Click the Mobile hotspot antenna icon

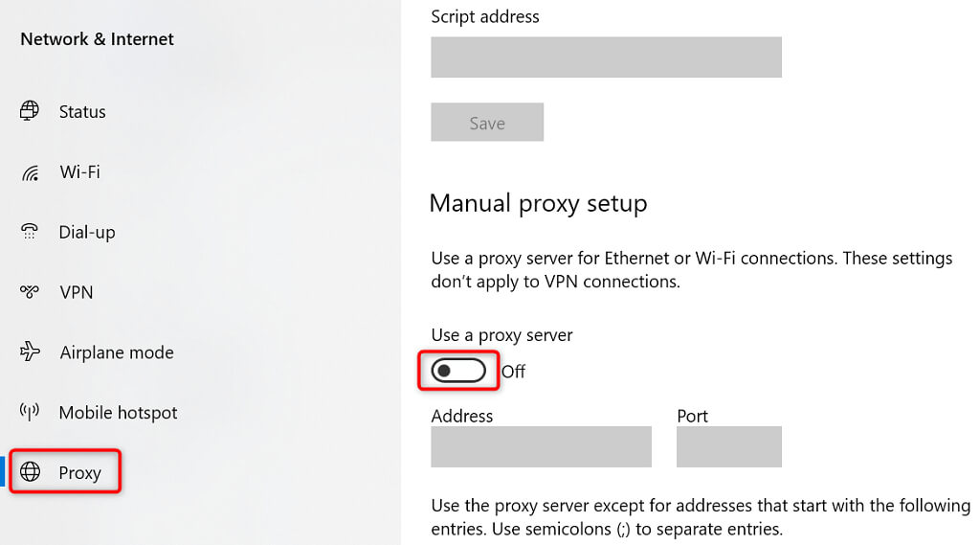tap(30, 412)
